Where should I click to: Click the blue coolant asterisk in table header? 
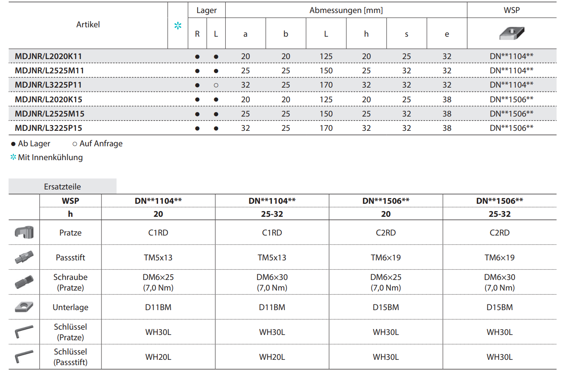click(178, 26)
